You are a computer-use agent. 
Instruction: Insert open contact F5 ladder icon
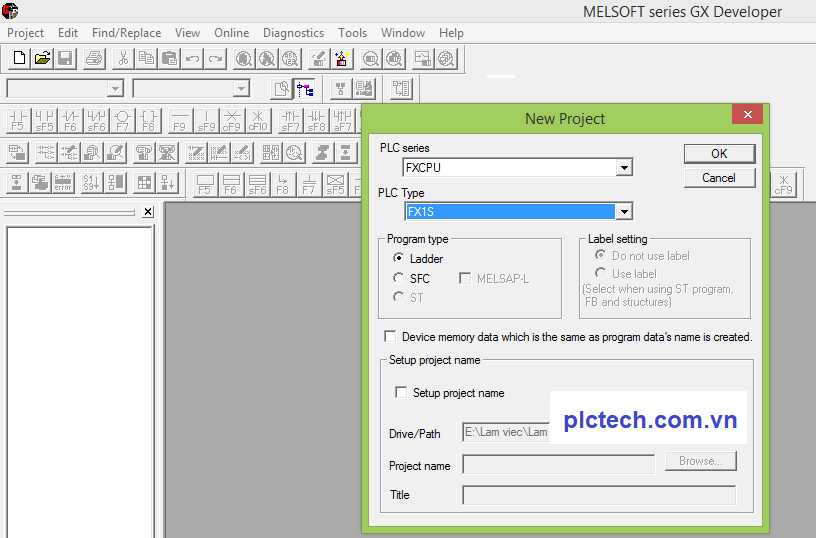[x=18, y=121]
